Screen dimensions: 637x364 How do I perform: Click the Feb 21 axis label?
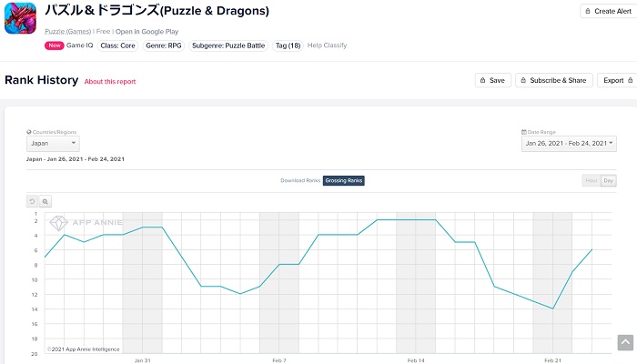tap(552, 360)
